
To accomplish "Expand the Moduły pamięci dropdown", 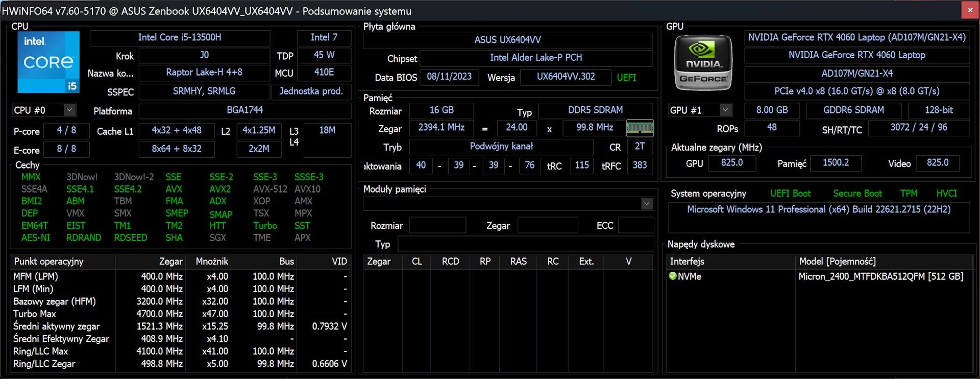I will pos(647,204).
